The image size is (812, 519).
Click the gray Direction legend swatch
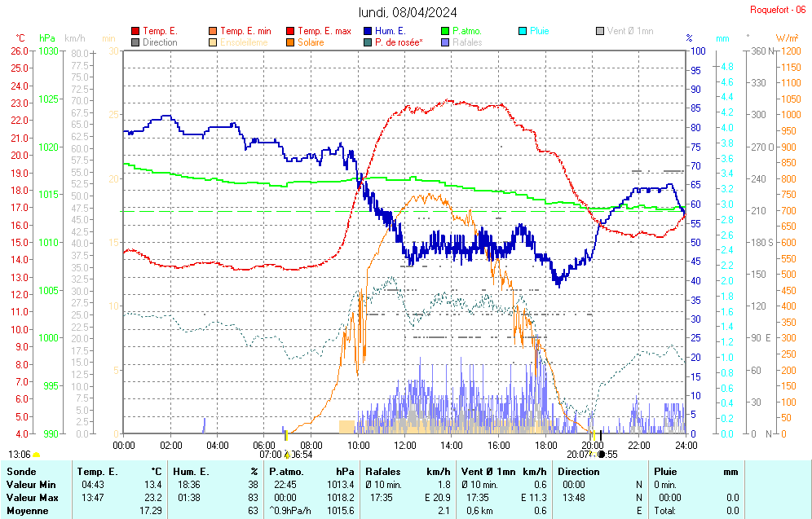pyautogui.click(x=135, y=42)
